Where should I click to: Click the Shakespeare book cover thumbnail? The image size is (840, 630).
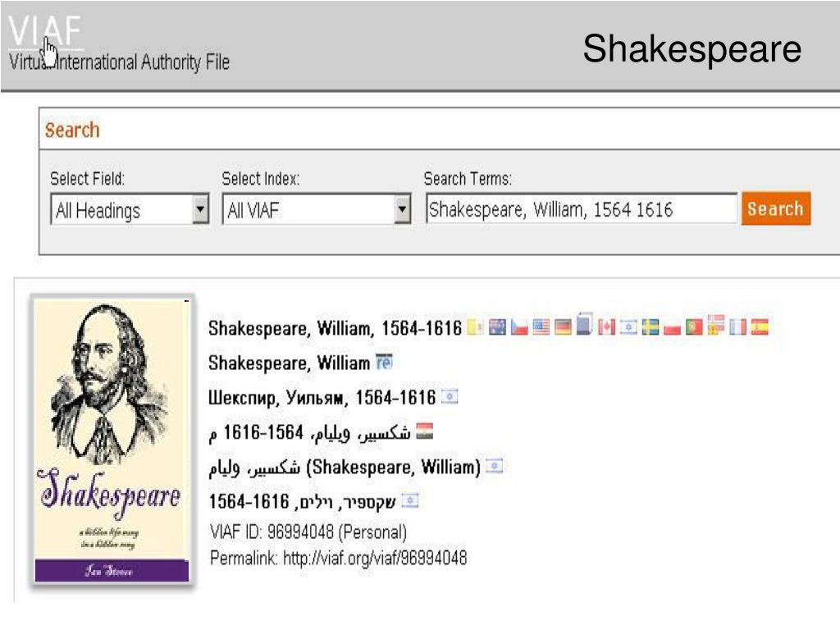(112, 441)
